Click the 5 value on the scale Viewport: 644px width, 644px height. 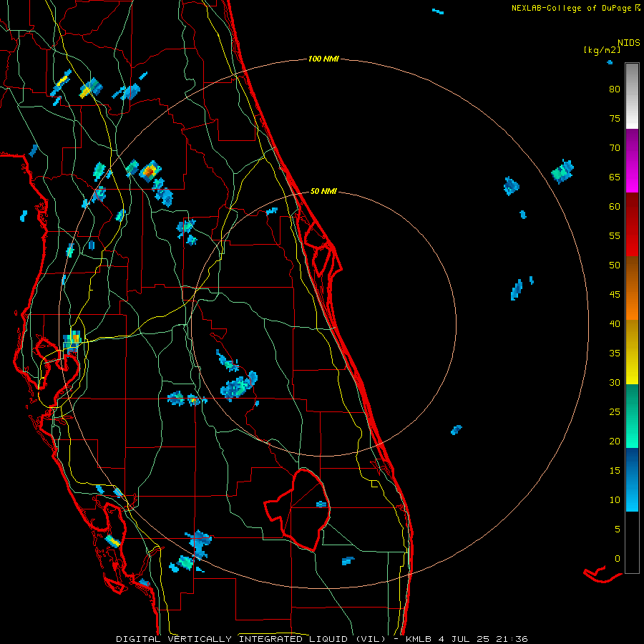tap(618, 529)
